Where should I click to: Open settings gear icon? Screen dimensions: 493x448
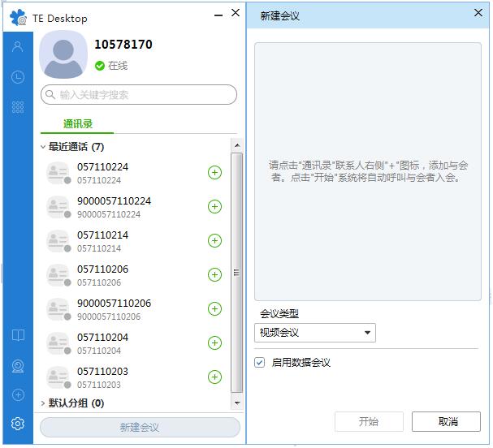point(17,424)
